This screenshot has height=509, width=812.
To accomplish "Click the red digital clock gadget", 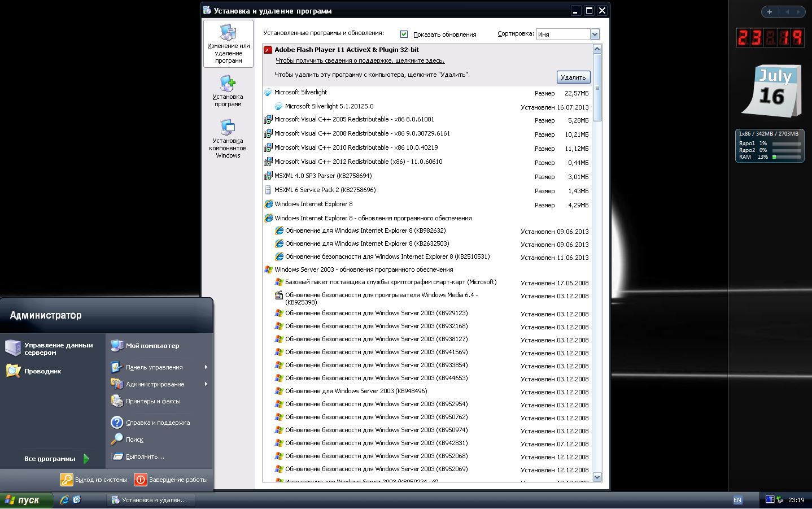I will (x=770, y=38).
